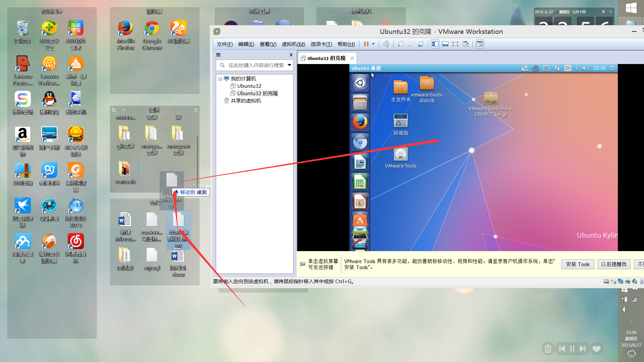Open the 帮助(H) menu

coord(346,44)
